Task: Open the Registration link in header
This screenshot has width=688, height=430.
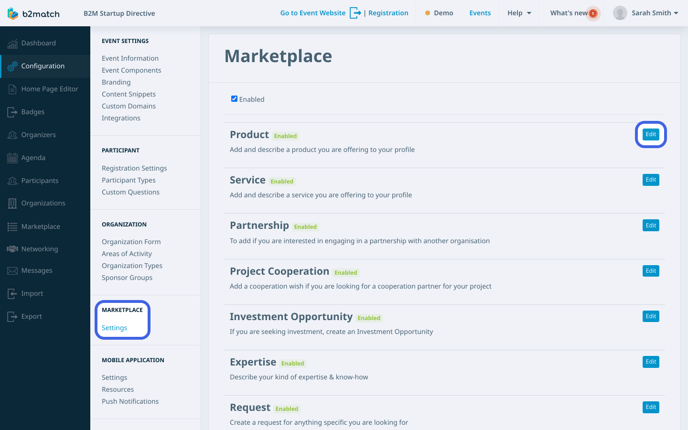Action: coord(388,13)
